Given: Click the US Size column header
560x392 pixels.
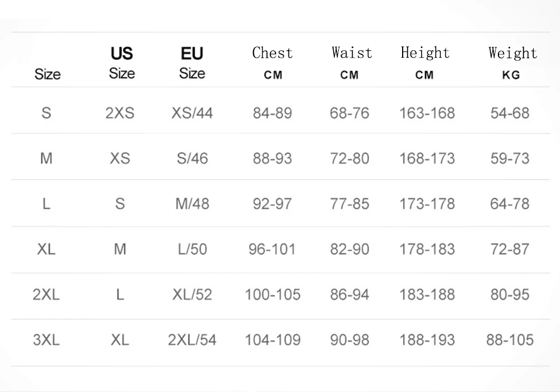Looking at the screenshot, I should [x=122, y=63].
